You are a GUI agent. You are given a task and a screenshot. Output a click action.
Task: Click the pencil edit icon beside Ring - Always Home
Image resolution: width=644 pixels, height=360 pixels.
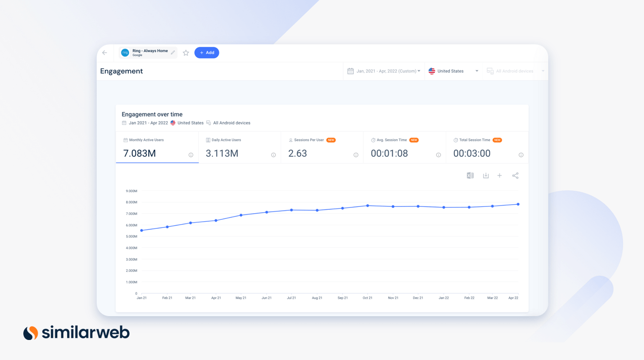click(x=173, y=53)
